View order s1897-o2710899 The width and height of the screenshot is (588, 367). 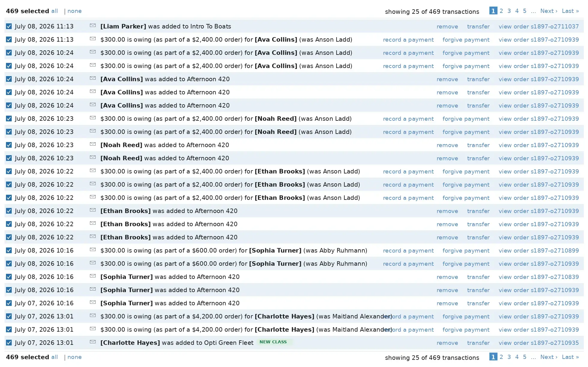(x=539, y=251)
